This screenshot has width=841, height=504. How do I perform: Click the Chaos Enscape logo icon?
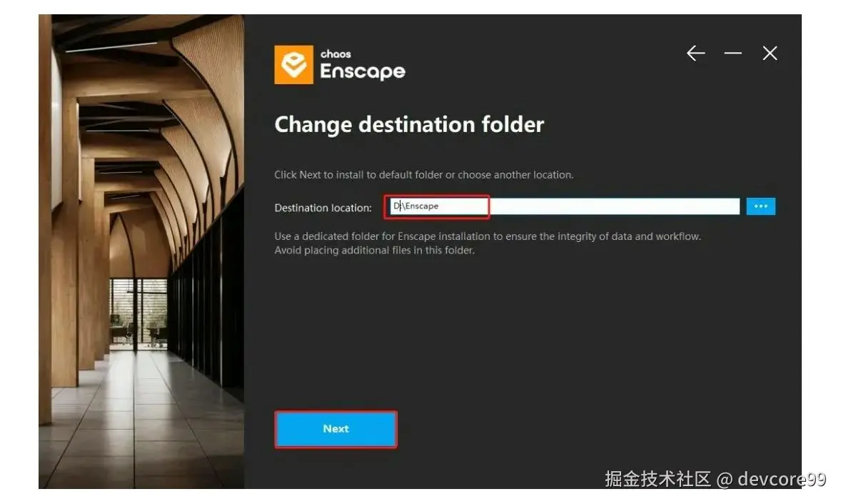tap(293, 64)
